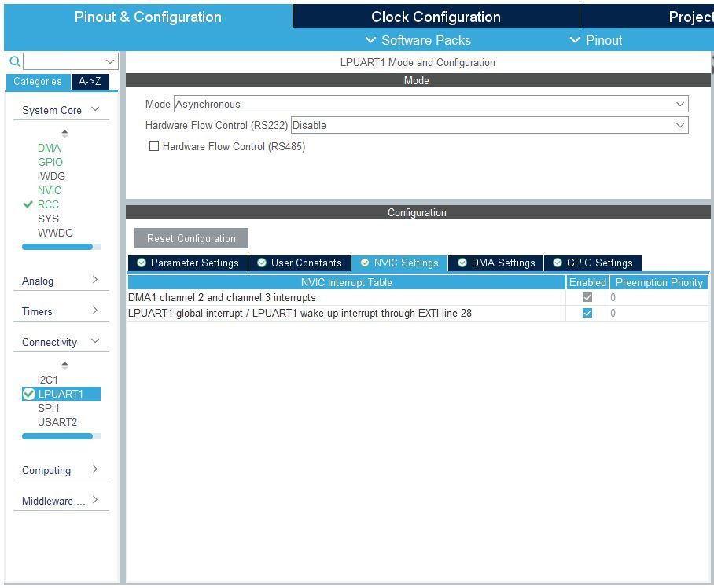714x588 pixels.
Task: Click the green check icon on LPUART1
Action: 28,394
